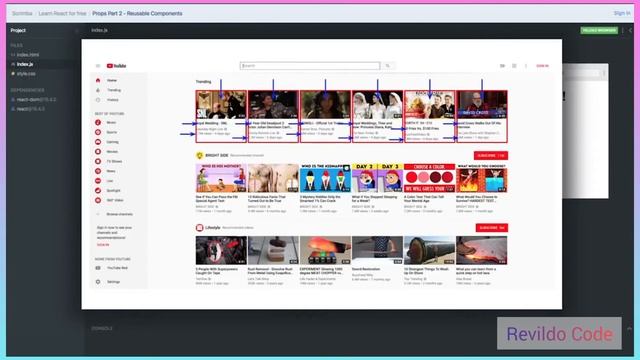Click the YouTube logo
640x360 pixels.
tap(116, 66)
